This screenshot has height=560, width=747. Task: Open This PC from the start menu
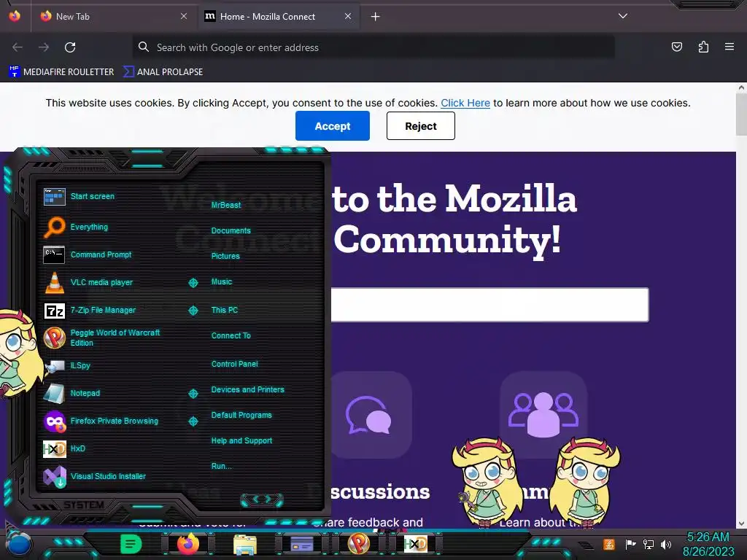point(225,310)
